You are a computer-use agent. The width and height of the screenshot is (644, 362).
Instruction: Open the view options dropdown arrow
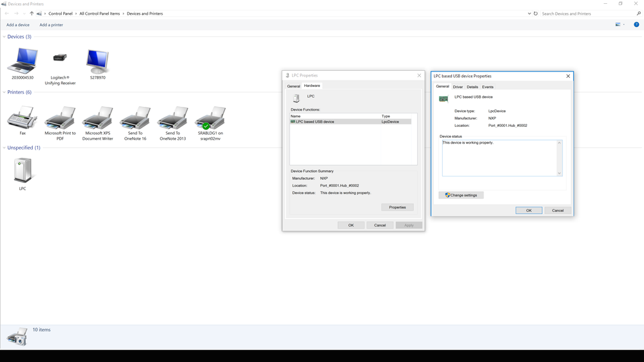[x=624, y=24]
